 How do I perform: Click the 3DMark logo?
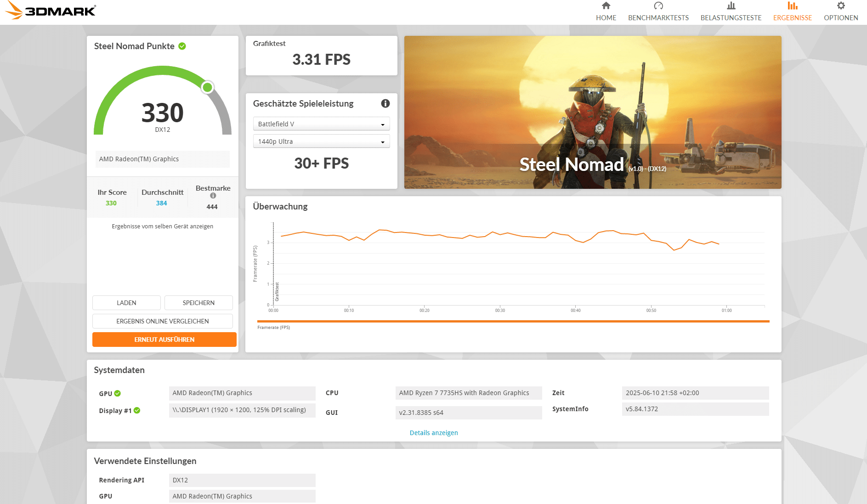(51, 10)
